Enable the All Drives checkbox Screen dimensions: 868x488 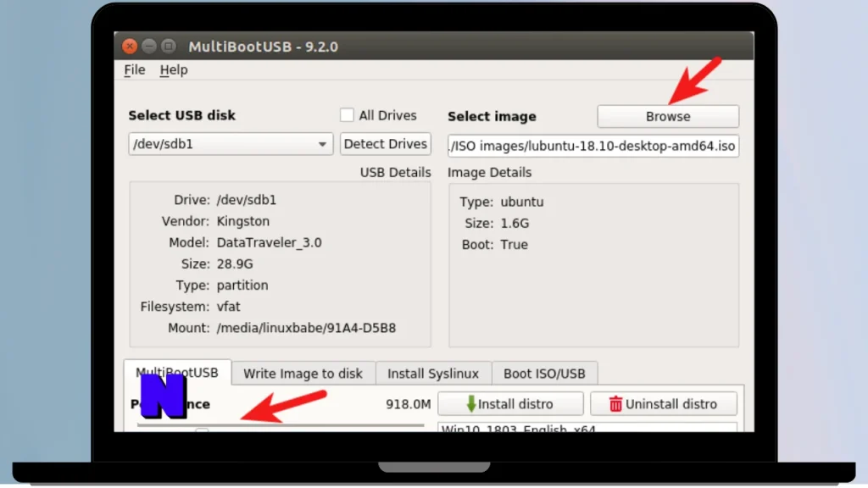pos(347,115)
